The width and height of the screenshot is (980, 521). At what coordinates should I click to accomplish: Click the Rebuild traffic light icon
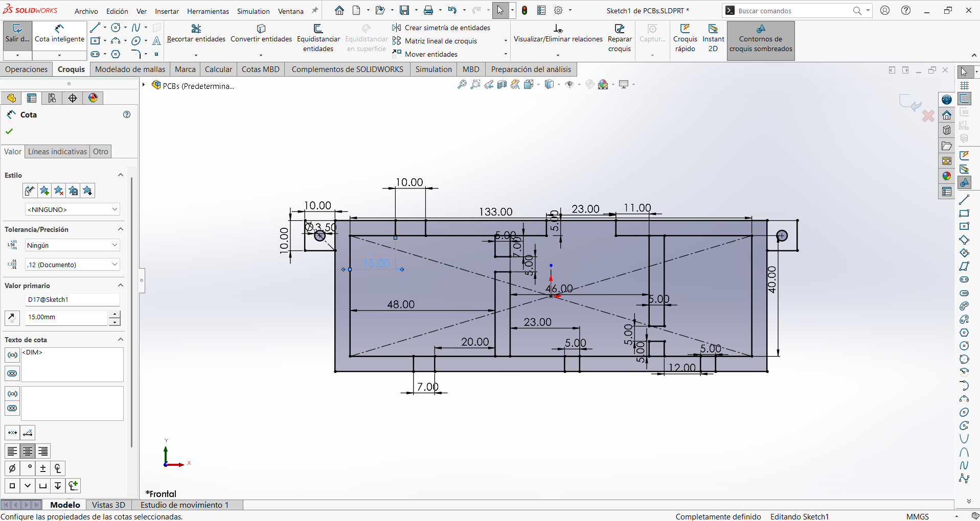(x=525, y=10)
